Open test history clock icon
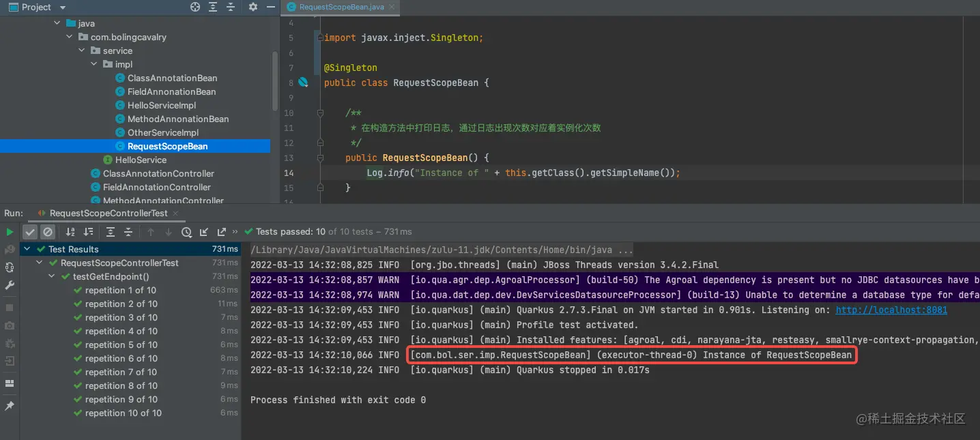Screen dimensions: 980x440 186,232
